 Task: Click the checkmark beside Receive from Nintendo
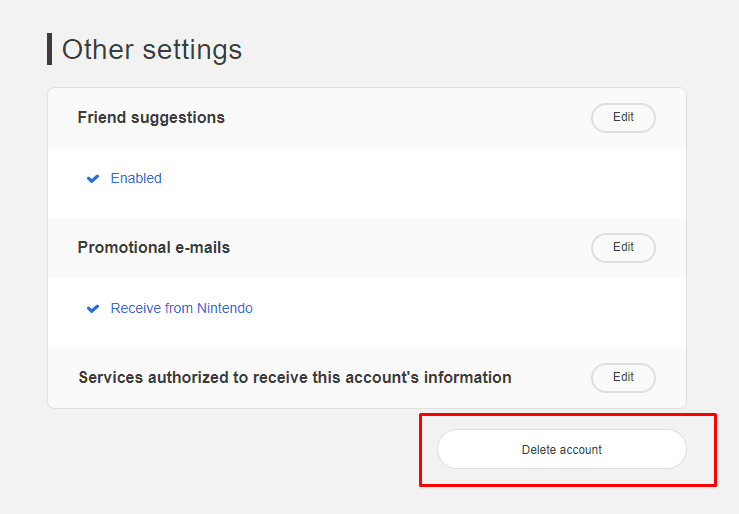(x=93, y=309)
